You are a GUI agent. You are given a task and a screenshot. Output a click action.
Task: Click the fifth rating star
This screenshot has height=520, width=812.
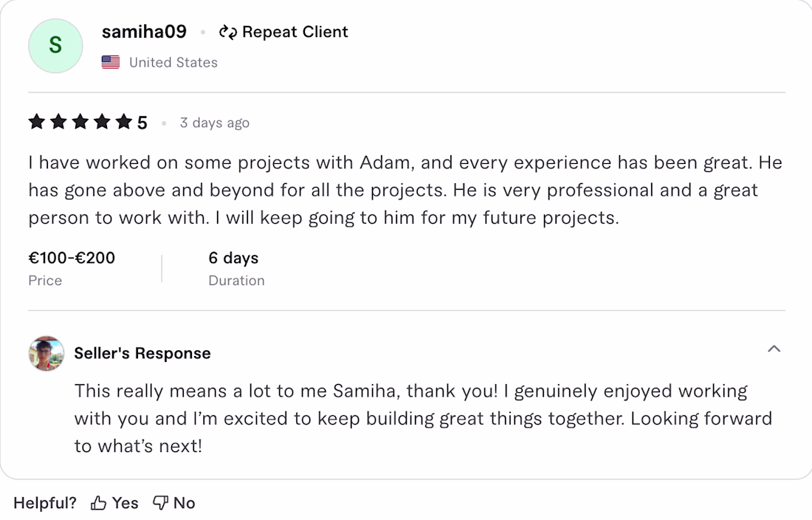tap(123, 122)
